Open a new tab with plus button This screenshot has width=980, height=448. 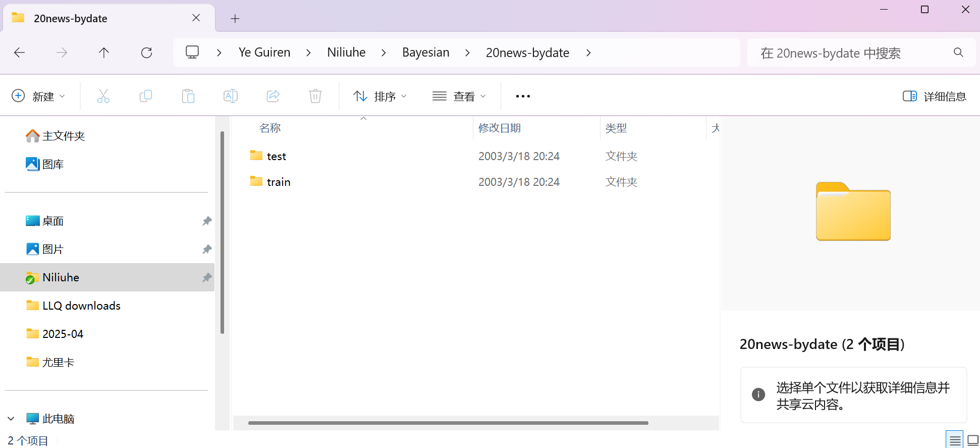pos(235,19)
